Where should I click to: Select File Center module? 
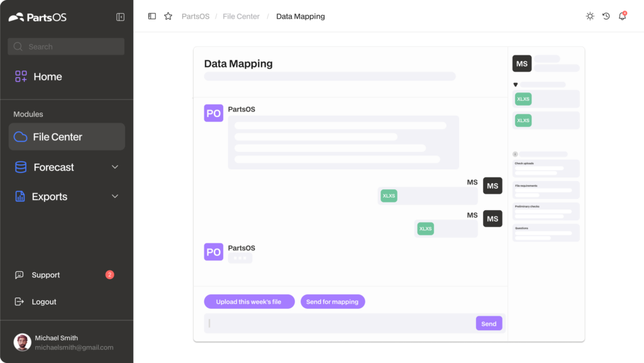(x=67, y=137)
